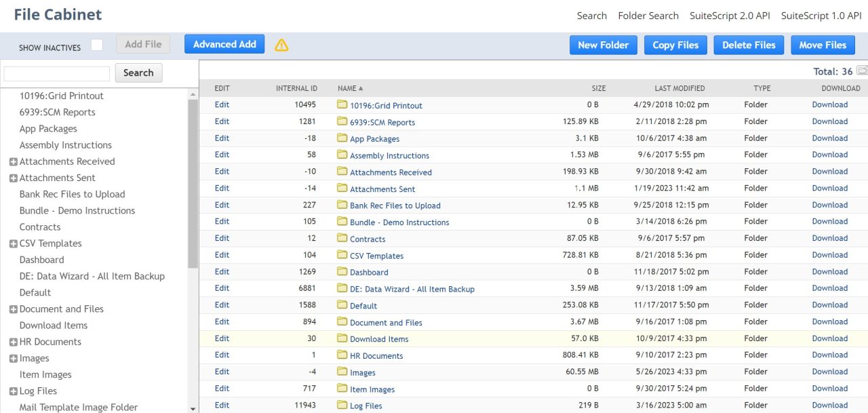The height and width of the screenshot is (413, 868).
Task: Toggle the Show Inactives checkbox
Action: [97, 45]
